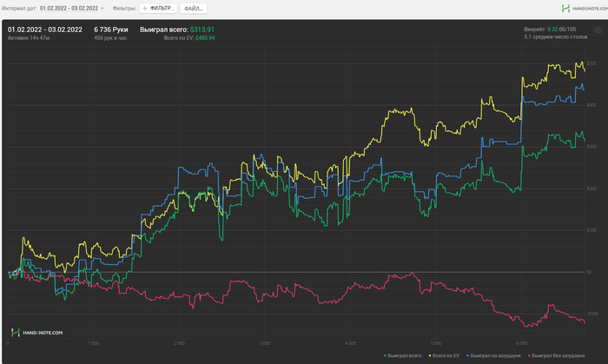
Task: Click the 5 000 label on the X axis
Action: 436,343
